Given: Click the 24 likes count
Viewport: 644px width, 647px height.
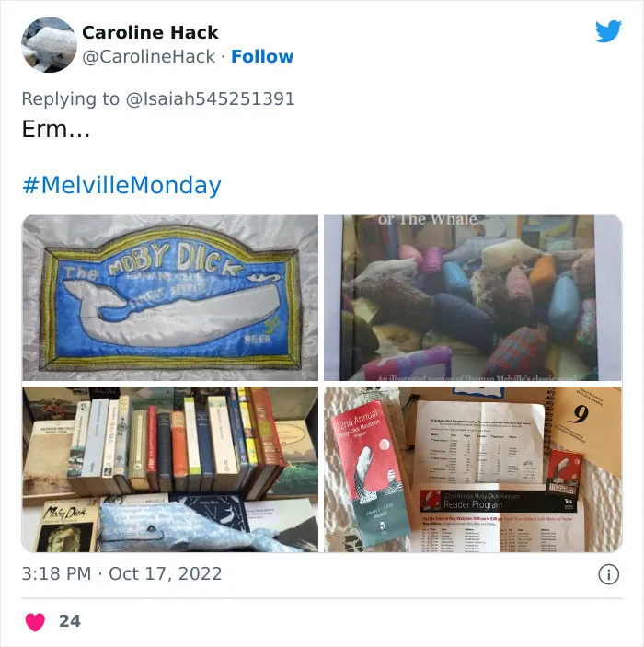Looking at the screenshot, I should 70,621.
